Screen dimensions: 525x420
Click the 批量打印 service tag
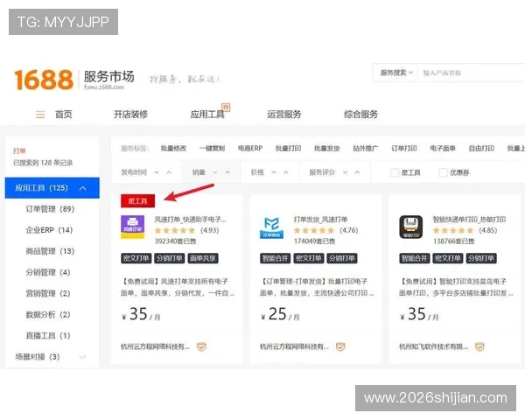(288, 149)
